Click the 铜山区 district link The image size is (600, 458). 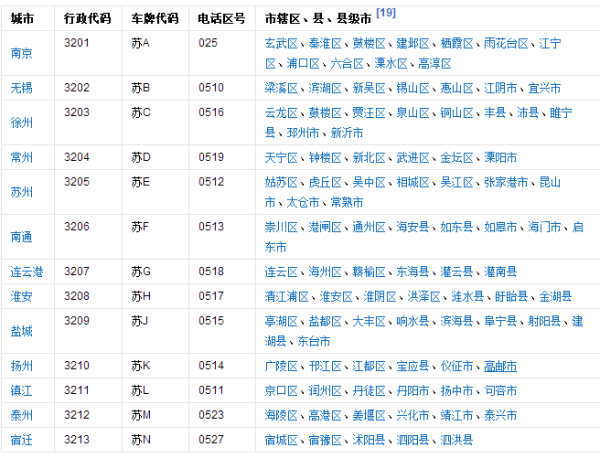click(457, 113)
